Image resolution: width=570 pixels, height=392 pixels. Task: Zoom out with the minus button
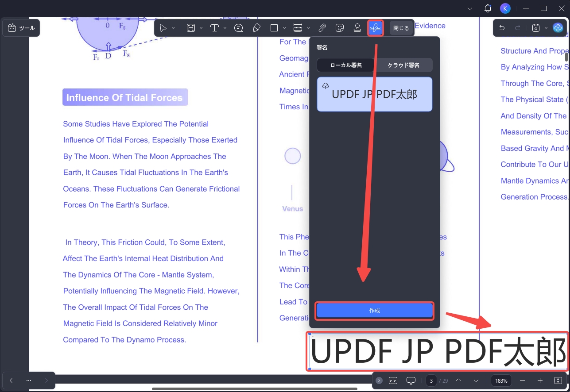523,380
